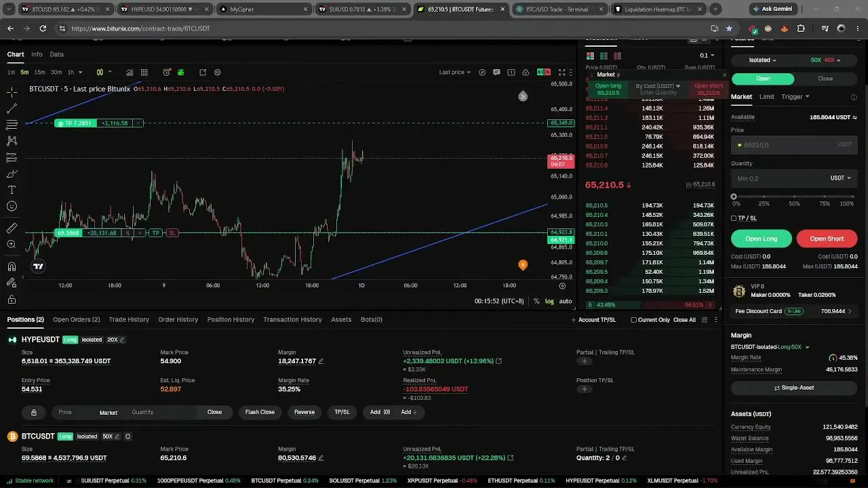Select the pattern drawing tool
The height and width of the screenshot is (488, 868).
click(x=12, y=141)
